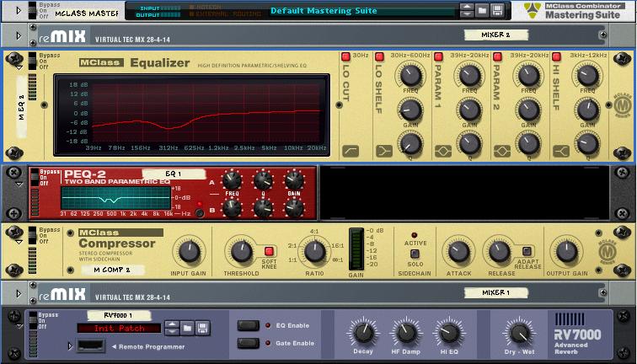637x364 pixels.
Task: Click the RV7000 Hi EQ knob
Action: click(x=449, y=333)
